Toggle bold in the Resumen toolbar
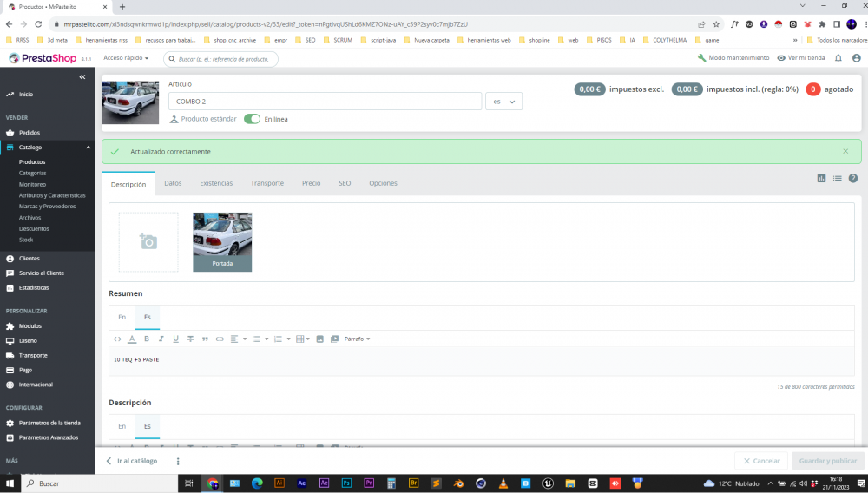 coord(147,339)
